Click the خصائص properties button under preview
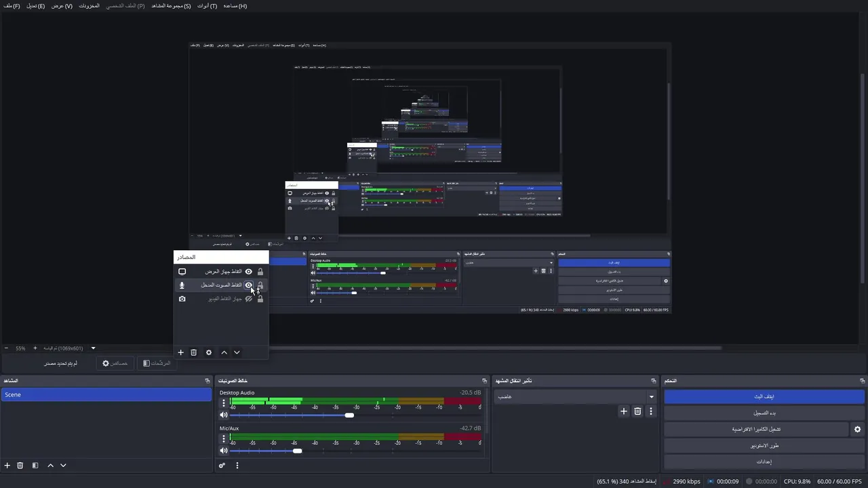This screenshot has width=868, height=488. click(115, 363)
